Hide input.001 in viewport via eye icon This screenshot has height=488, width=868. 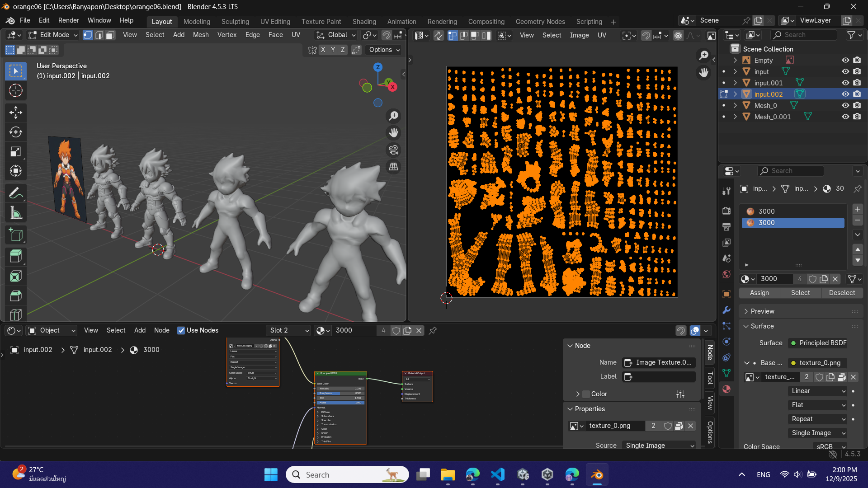[x=845, y=83]
